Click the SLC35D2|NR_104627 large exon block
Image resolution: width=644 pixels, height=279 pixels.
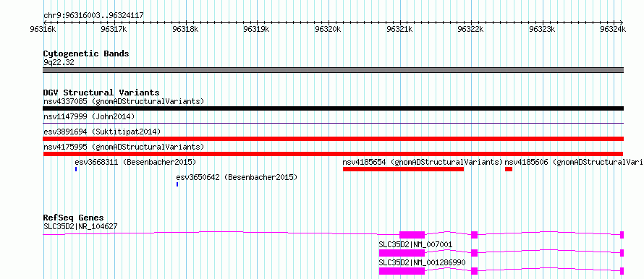(x=412, y=235)
